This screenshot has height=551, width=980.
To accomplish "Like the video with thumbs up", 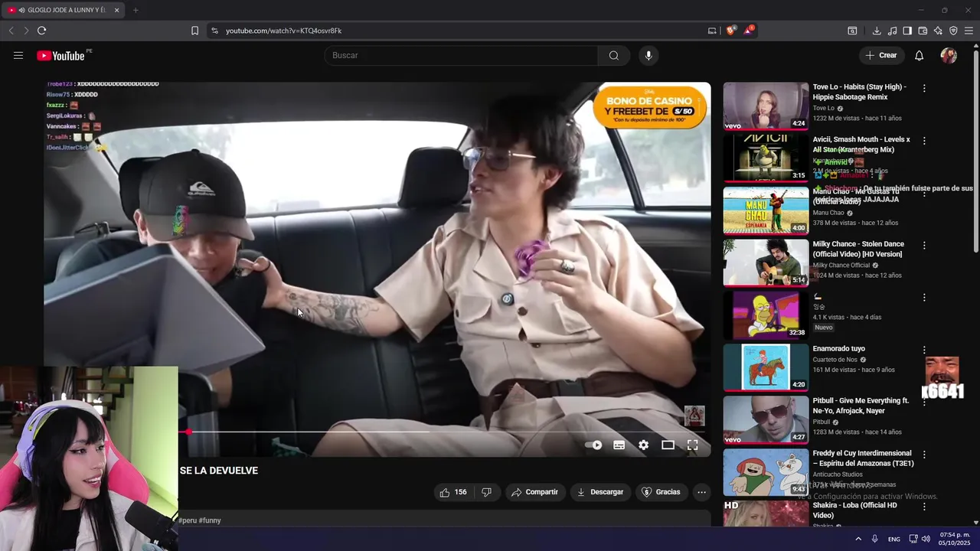I will click(452, 492).
